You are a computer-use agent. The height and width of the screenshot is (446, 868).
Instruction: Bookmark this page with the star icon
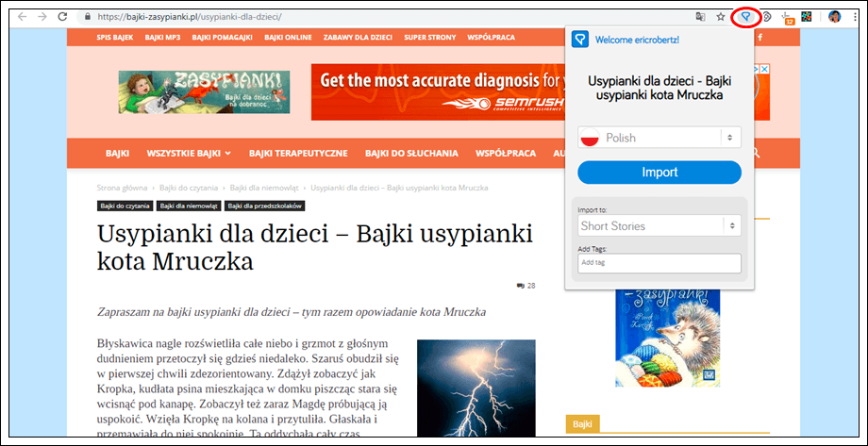(x=721, y=17)
